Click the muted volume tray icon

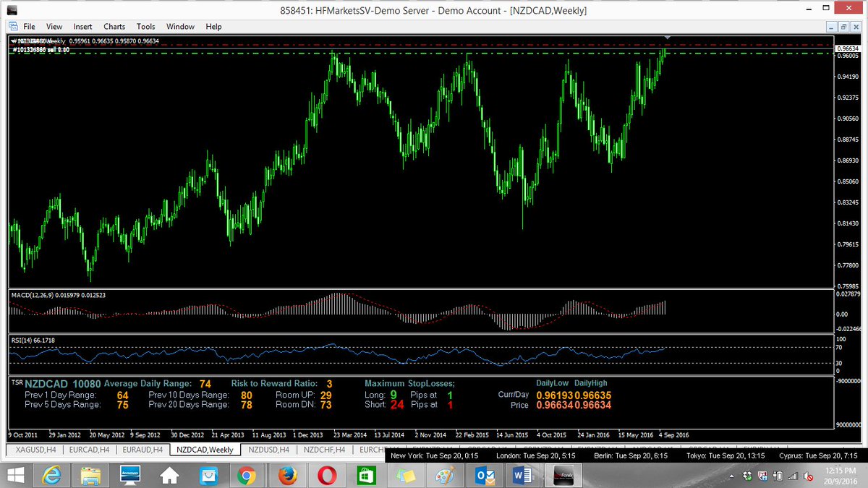(x=809, y=476)
